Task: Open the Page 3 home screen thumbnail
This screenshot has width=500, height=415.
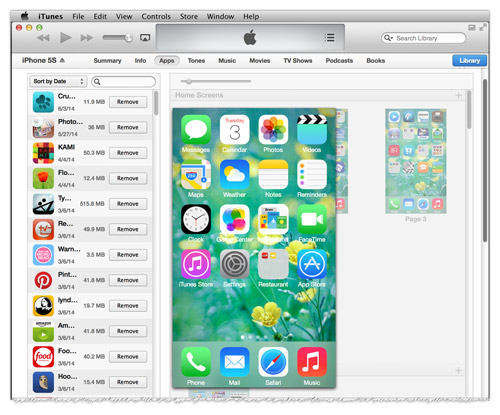Action: point(416,161)
